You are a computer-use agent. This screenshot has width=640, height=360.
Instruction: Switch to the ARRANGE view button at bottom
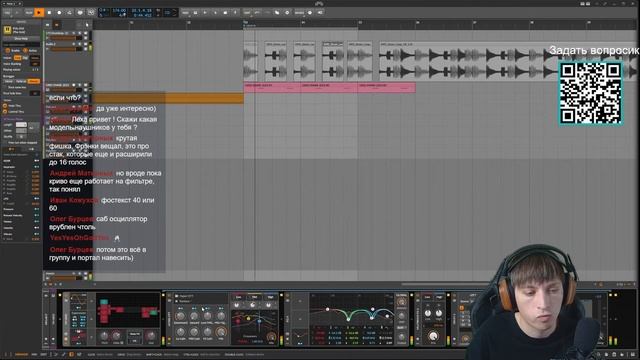click(x=21, y=354)
